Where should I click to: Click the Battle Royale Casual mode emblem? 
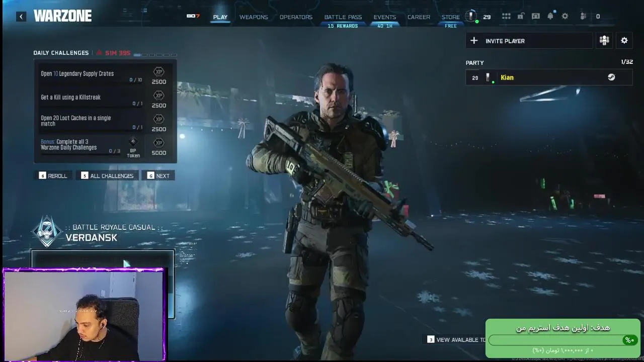click(x=47, y=232)
